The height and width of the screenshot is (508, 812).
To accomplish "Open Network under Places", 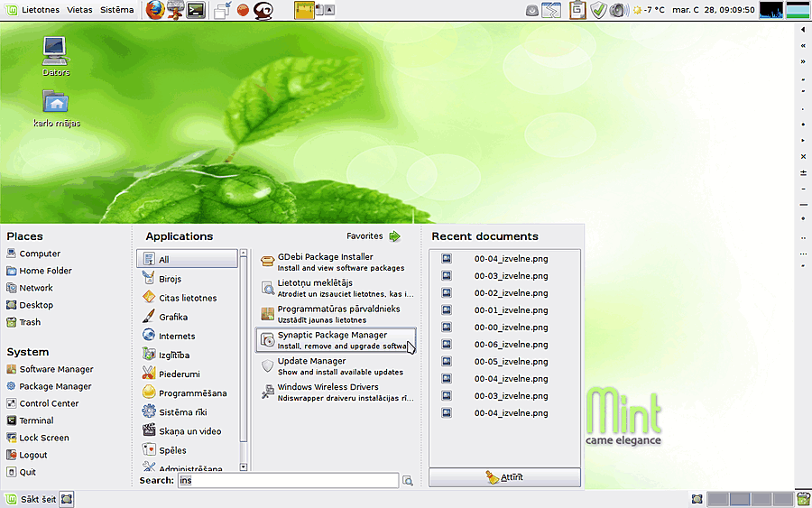I will coord(30,288).
